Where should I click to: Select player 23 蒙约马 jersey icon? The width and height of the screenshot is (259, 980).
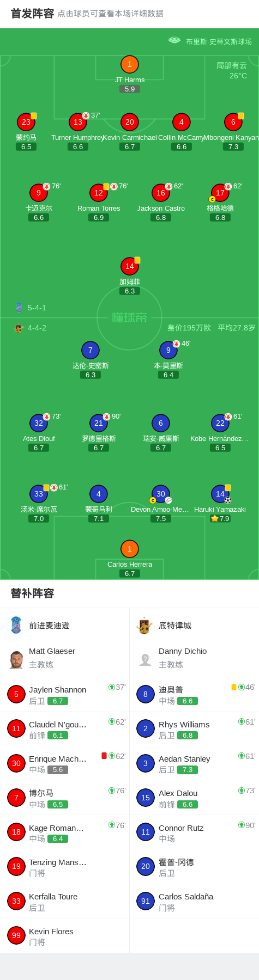26,122
